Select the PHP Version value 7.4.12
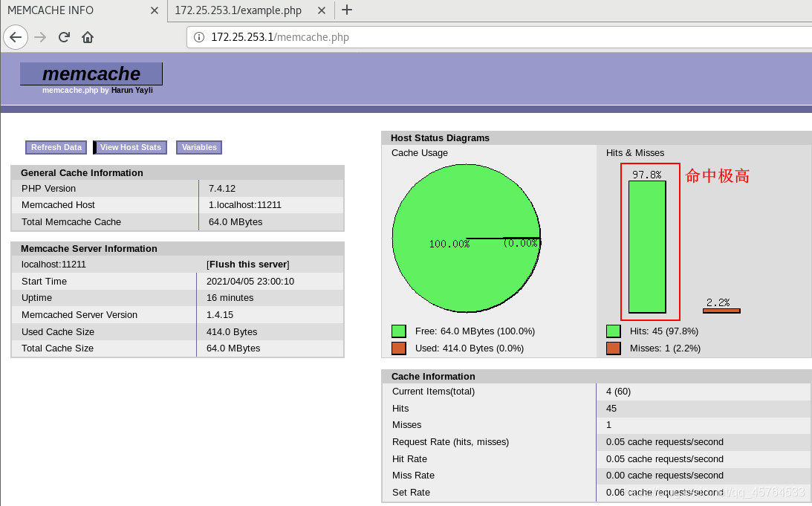 [x=222, y=189]
